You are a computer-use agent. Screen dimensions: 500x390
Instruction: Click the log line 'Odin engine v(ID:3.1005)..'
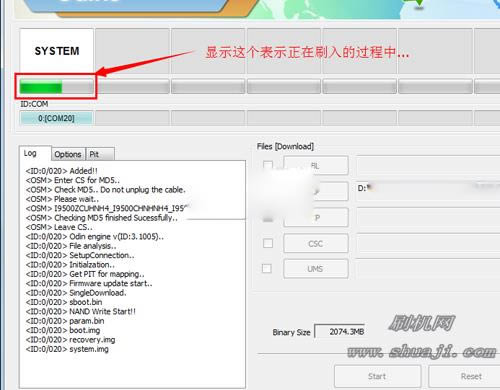(x=95, y=237)
